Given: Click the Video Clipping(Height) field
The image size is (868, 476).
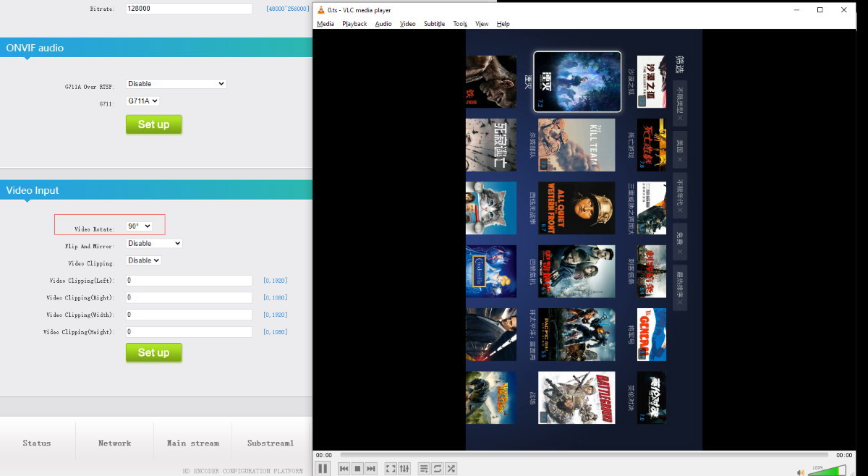Looking at the screenshot, I should (x=189, y=332).
